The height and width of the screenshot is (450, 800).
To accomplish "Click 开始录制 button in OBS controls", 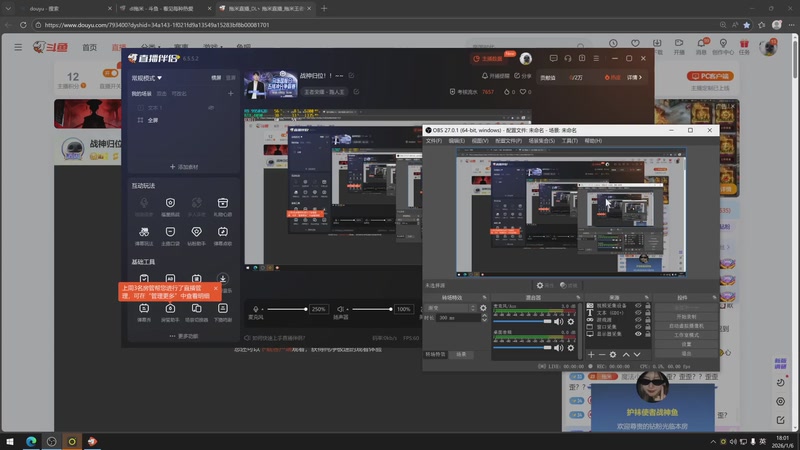I will [686, 317].
